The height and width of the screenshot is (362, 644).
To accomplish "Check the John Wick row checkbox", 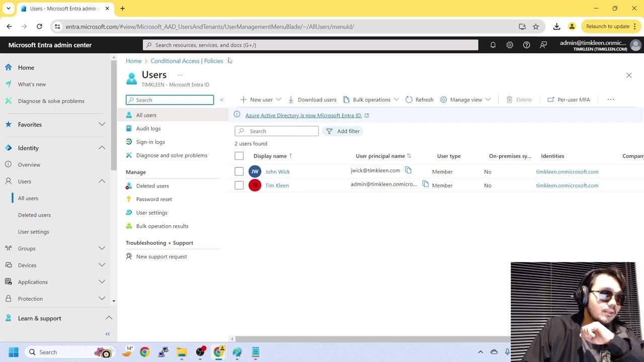I will (239, 171).
